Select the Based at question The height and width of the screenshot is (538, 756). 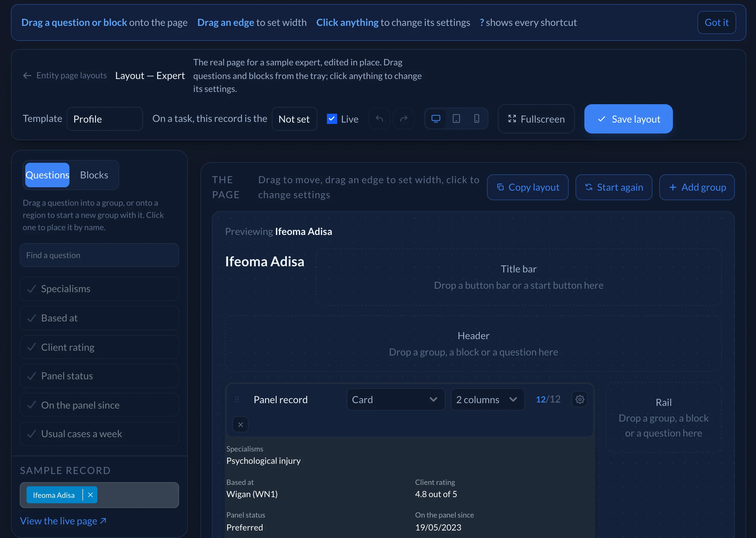tap(99, 318)
